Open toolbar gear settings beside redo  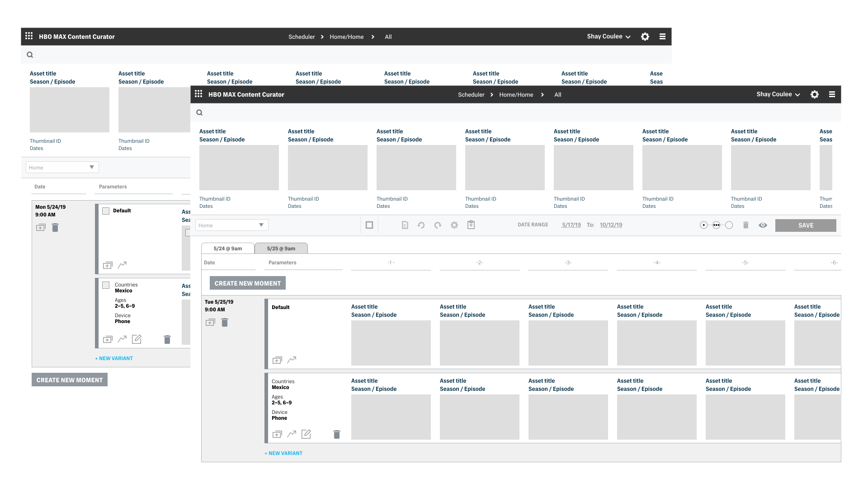point(454,225)
